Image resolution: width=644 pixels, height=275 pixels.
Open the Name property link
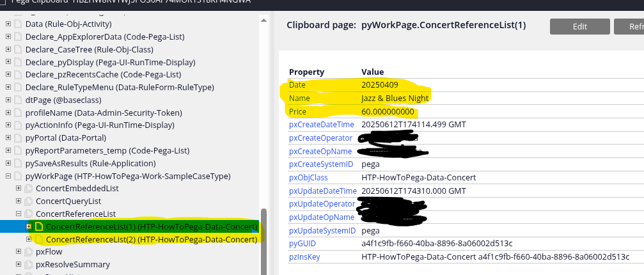pyautogui.click(x=299, y=98)
